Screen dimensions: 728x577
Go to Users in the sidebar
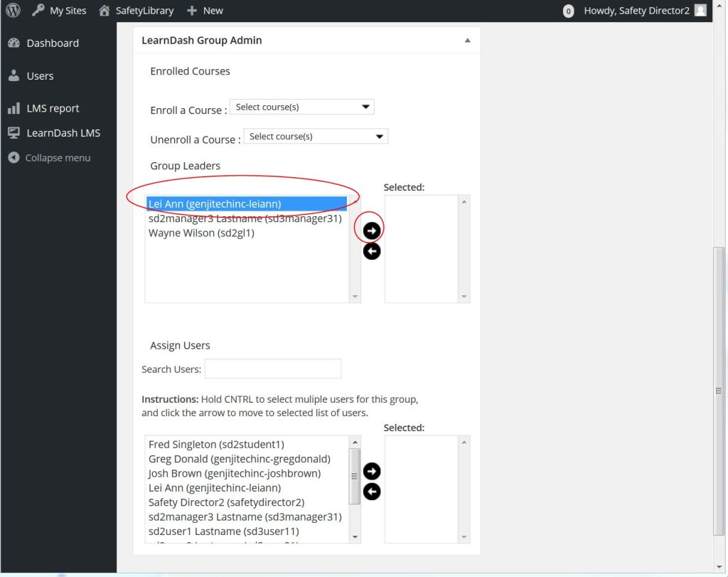(40, 76)
